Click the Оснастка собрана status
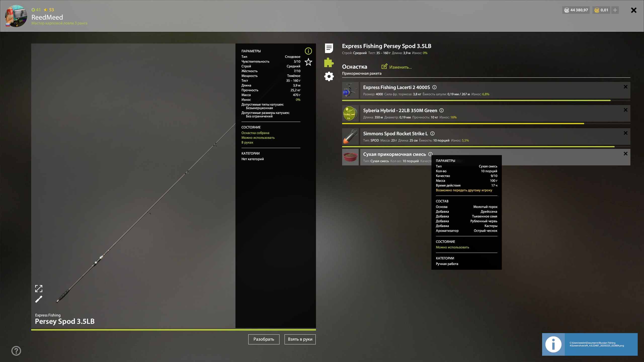 click(255, 133)
